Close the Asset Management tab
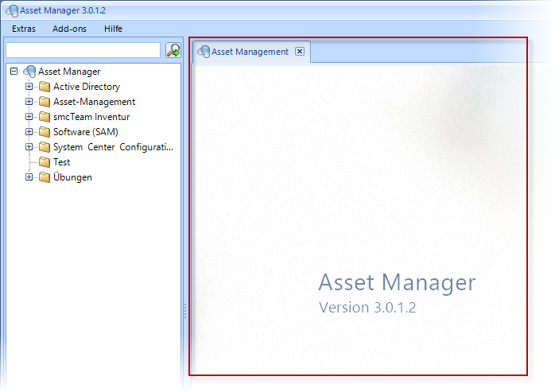 point(300,52)
